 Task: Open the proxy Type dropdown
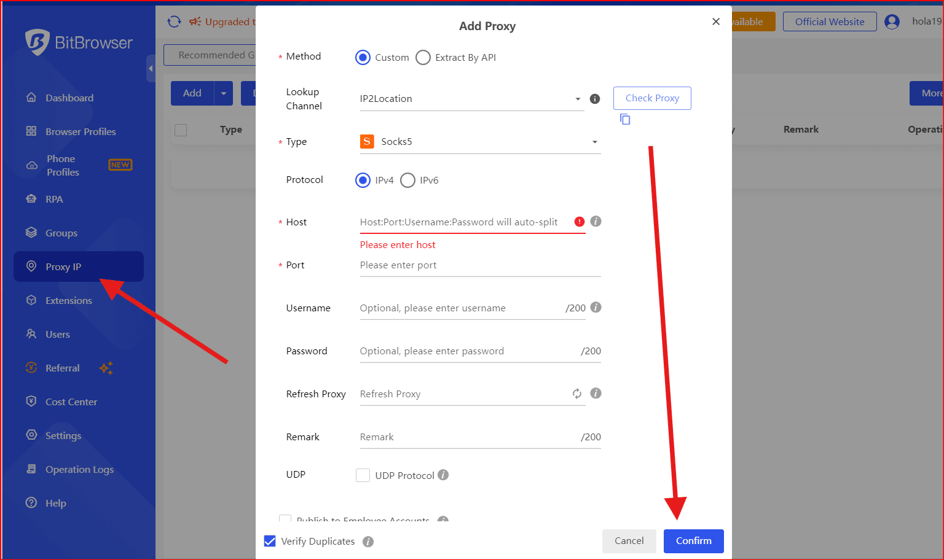tap(480, 142)
